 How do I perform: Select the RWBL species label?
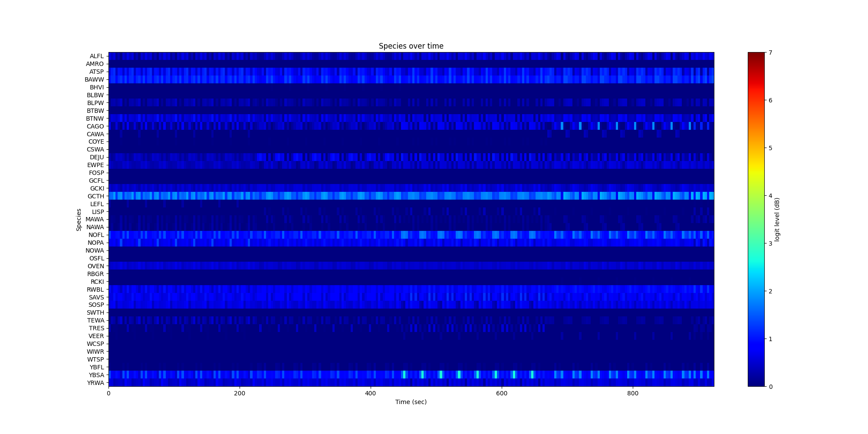pyautogui.click(x=95, y=289)
